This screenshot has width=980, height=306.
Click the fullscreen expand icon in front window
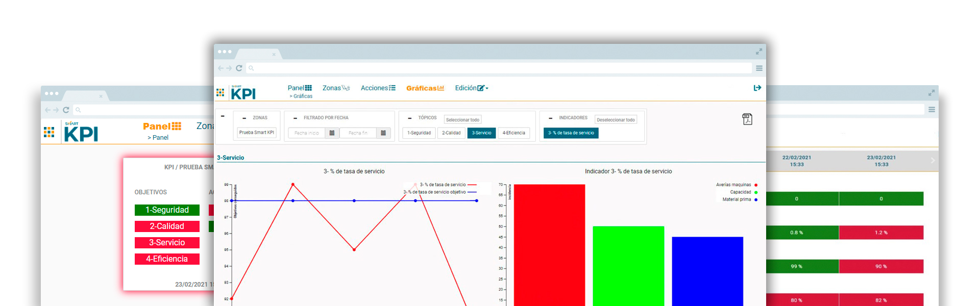(759, 52)
